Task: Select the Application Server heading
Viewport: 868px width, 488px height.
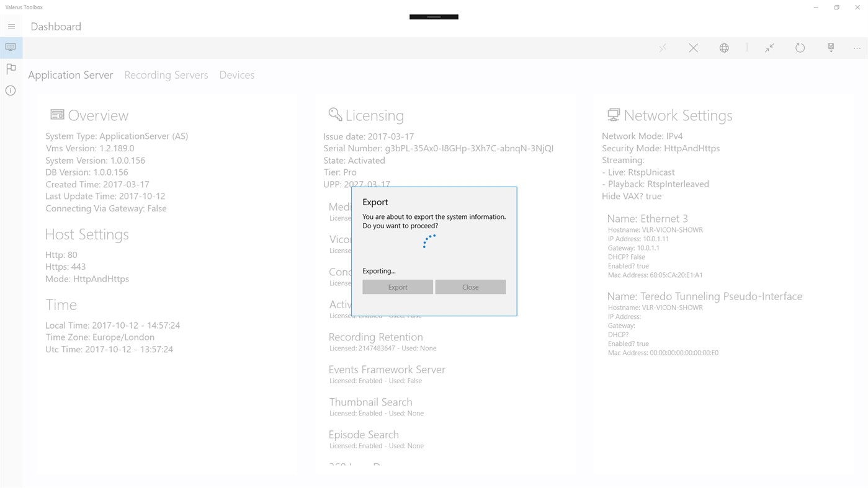Action: pyautogui.click(x=70, y=74)
